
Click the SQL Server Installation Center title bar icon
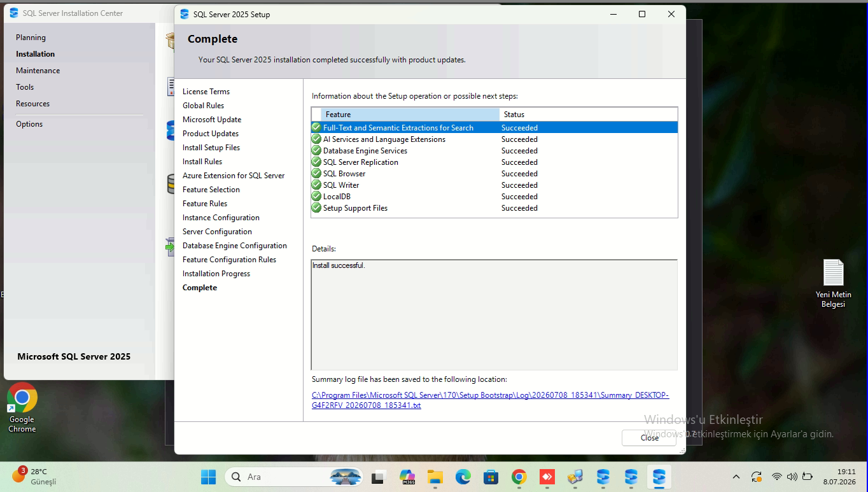pos(14,13)
